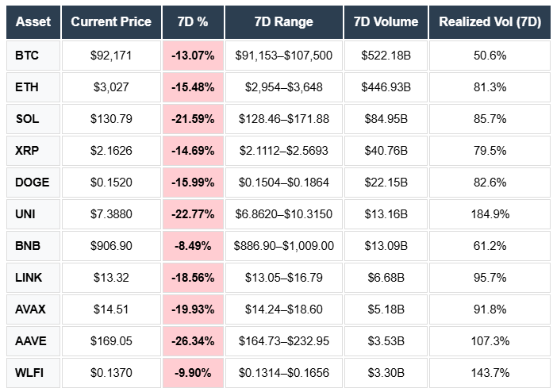Screen dimensions: 553x392
Task: Click ETH's $446.93B volume cell
Action: click(x=385, y=87)
